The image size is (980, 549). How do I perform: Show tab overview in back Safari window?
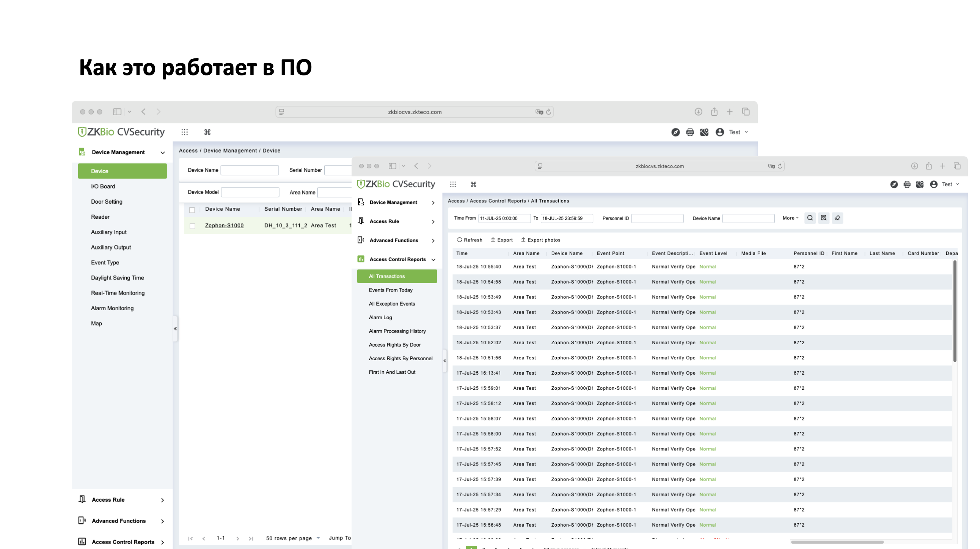pyautogui.click(x=746, y=111)
